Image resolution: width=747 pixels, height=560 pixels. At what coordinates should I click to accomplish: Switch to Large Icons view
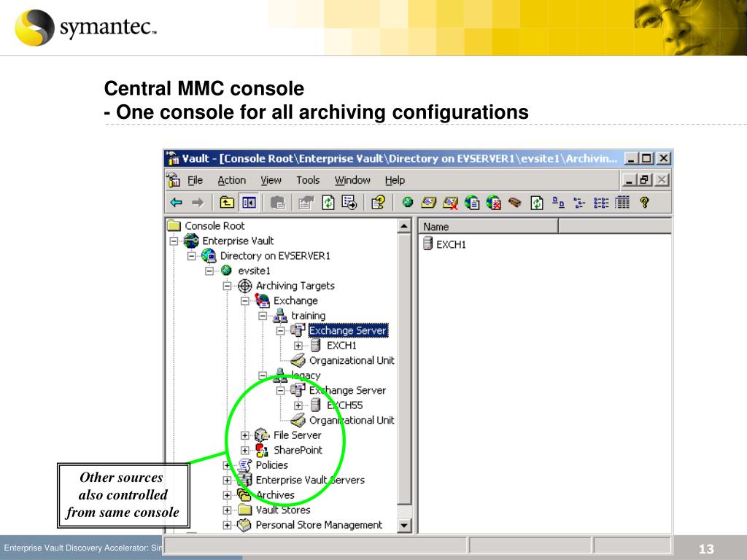coord(558,203)
